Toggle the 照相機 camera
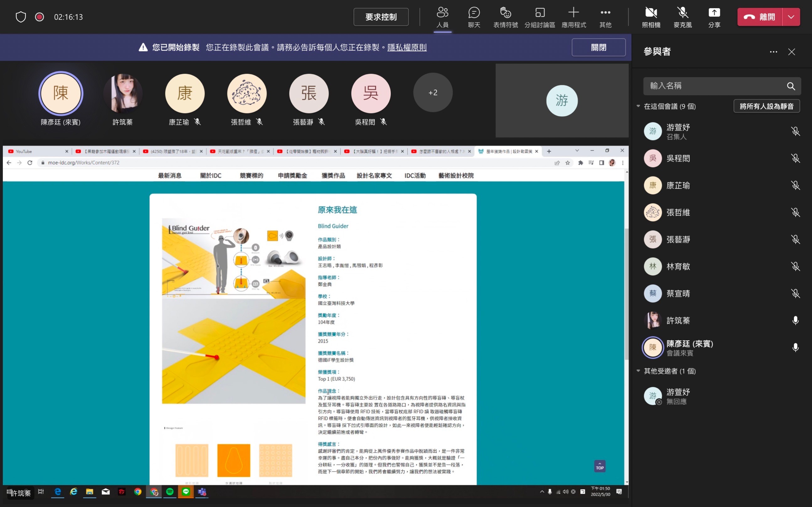 pyautogui.click(x=651, y=17)
